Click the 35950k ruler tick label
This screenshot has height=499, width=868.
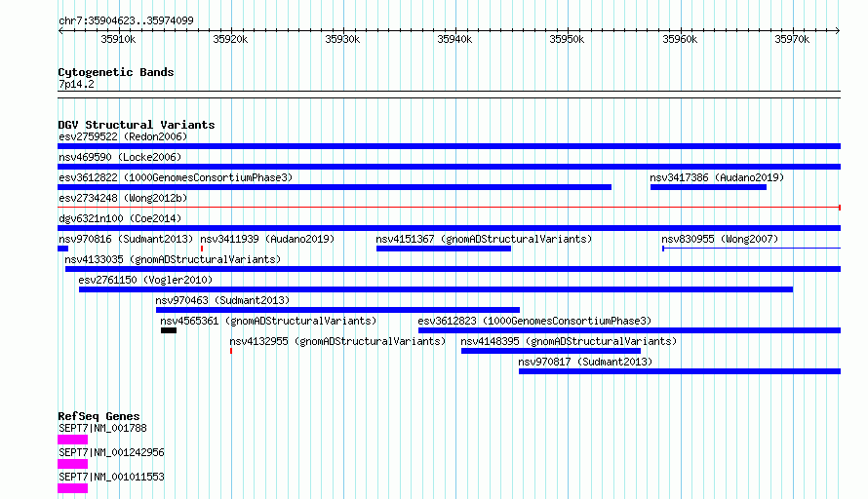(567, 39)
